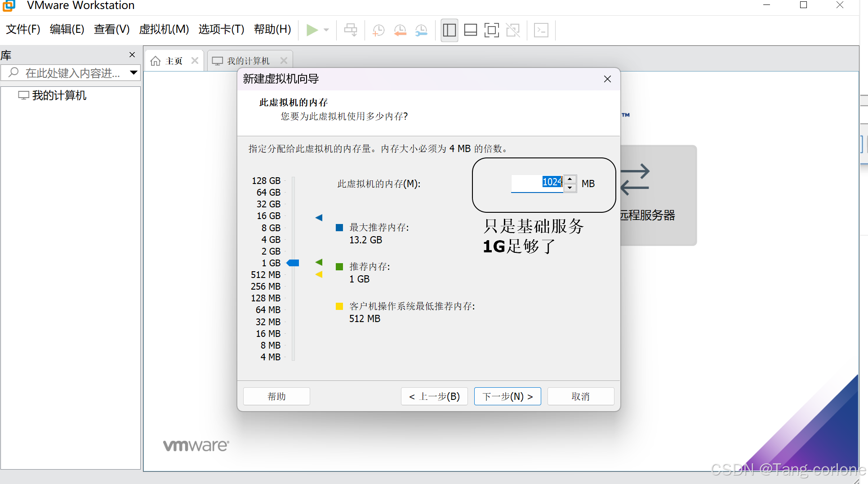The height and width of the screenshot is (484, 868).
Task: Expand the library search filter dropdown
Action: 134,72
